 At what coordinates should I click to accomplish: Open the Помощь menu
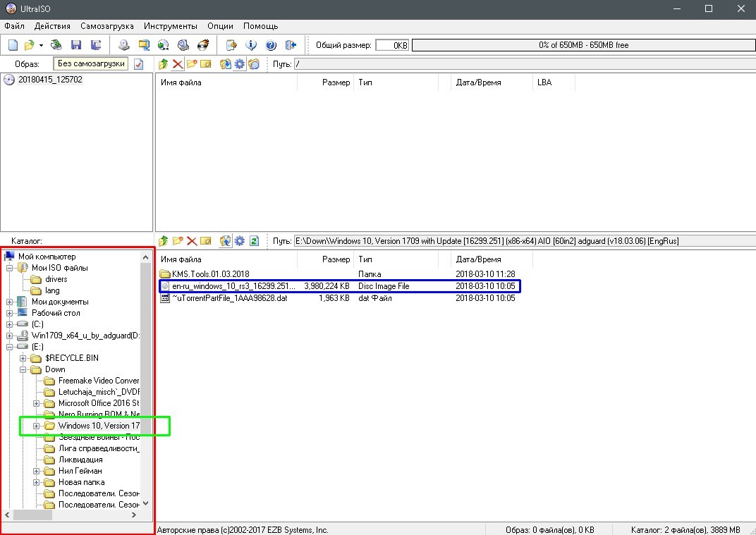click(261, 26)
